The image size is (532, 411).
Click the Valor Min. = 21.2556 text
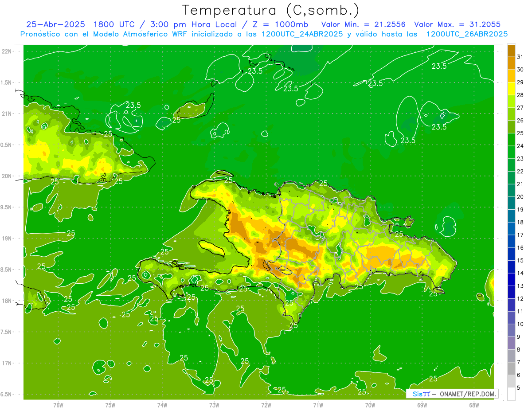(x=363, y=24)
